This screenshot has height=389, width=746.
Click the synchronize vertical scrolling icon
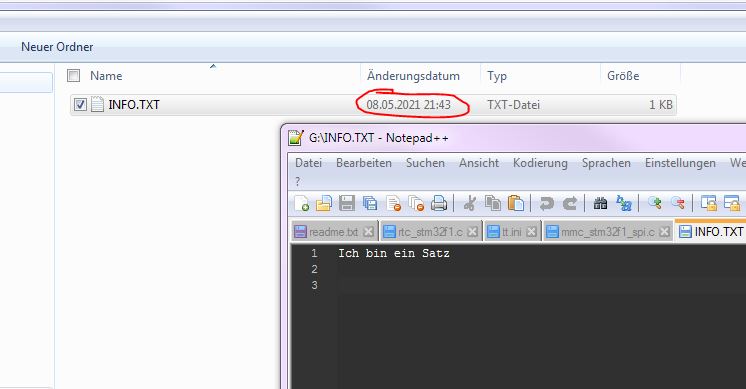tap(708, 204)
